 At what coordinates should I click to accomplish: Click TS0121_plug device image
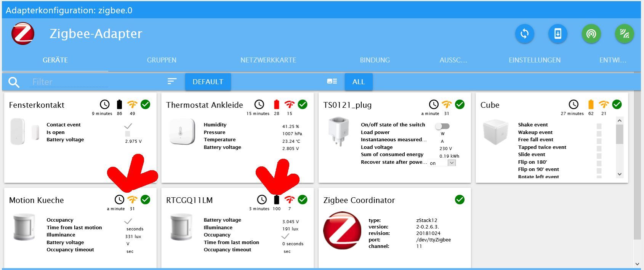coord(338,132)
